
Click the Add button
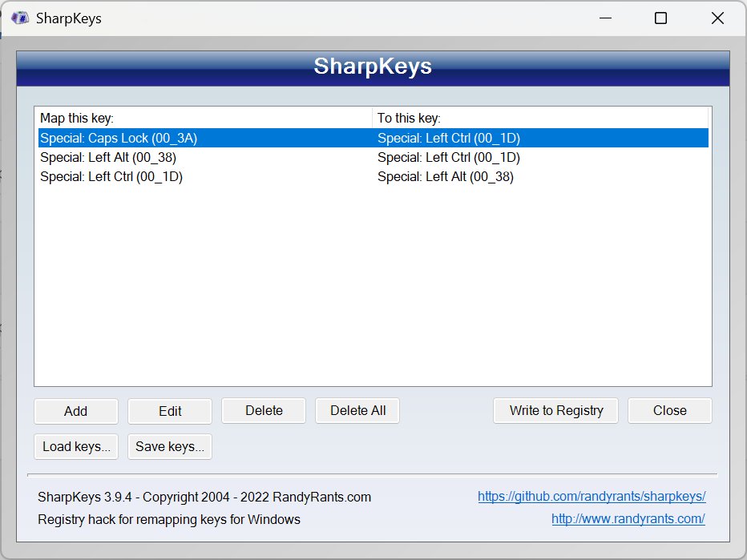[x=75, y=410]
